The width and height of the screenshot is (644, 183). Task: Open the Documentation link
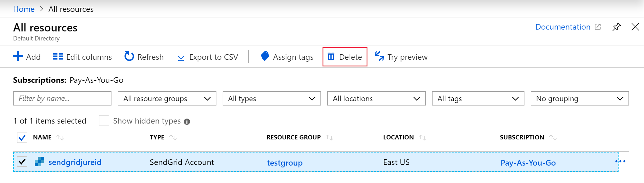[568, 27]
